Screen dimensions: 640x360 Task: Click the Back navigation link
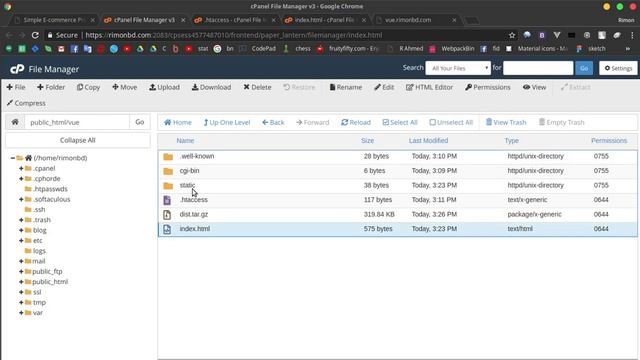(x=273, y=122)
